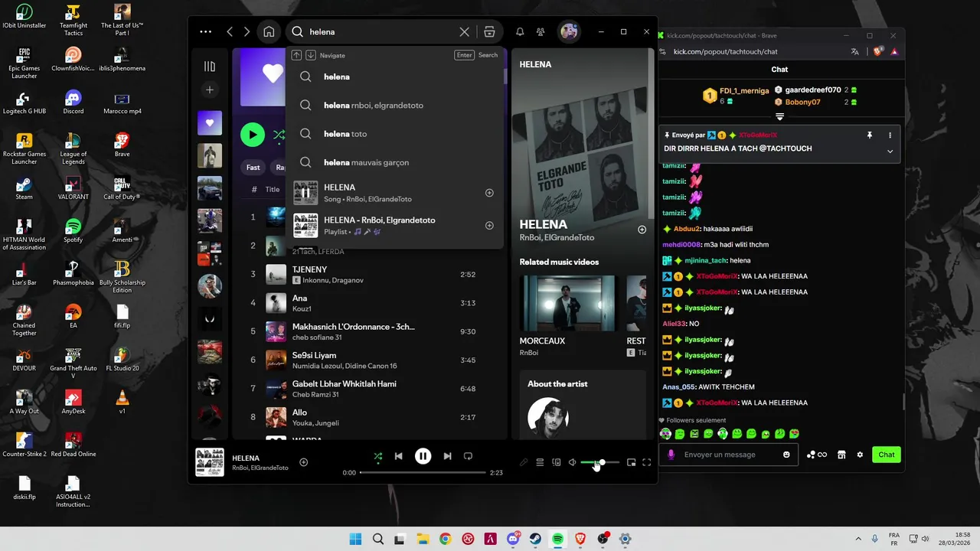
Task: Expand Kick chat leaderboard arrow
Action: coord(779,116)
